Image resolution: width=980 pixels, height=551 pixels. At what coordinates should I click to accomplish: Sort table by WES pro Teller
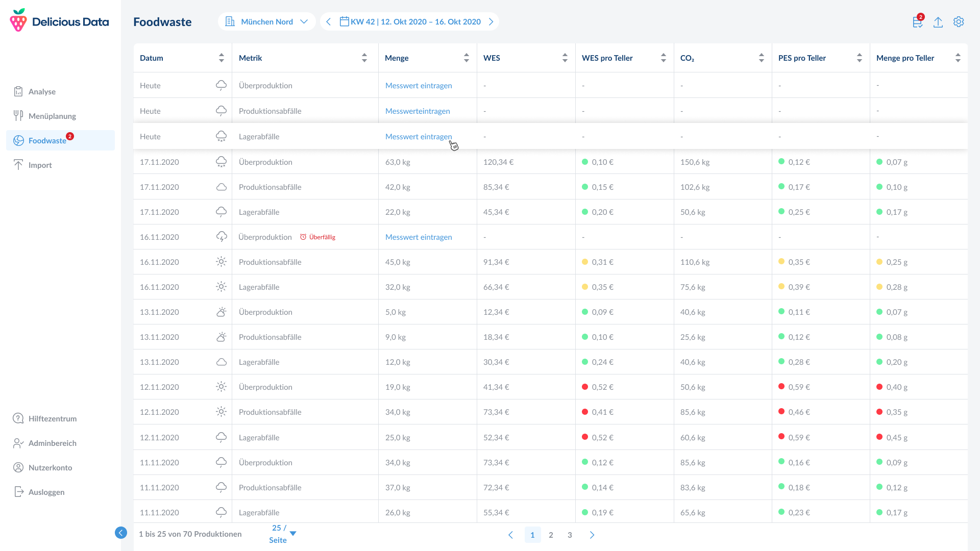coord(663,58)
